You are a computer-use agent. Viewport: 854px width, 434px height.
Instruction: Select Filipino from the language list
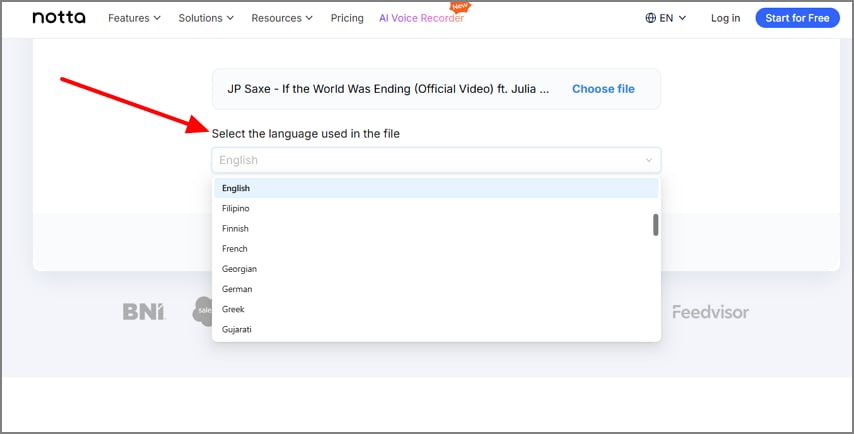coord(436,208)
